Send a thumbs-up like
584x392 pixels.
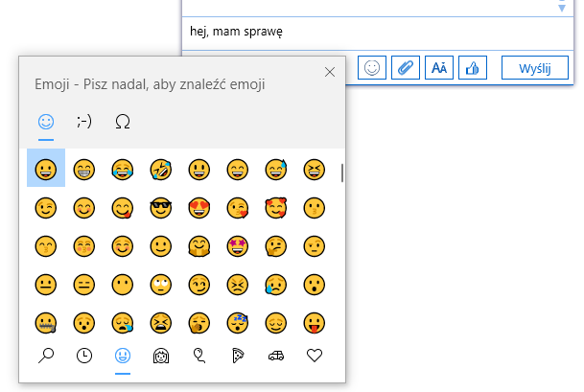pos(471,68)
